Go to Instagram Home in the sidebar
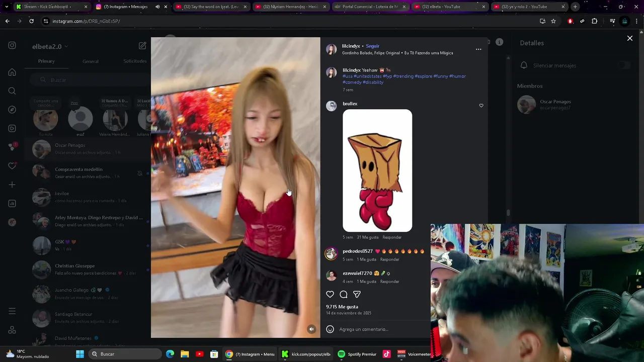The height and width of the screenshot is (362, 644). tap(12, 72)
